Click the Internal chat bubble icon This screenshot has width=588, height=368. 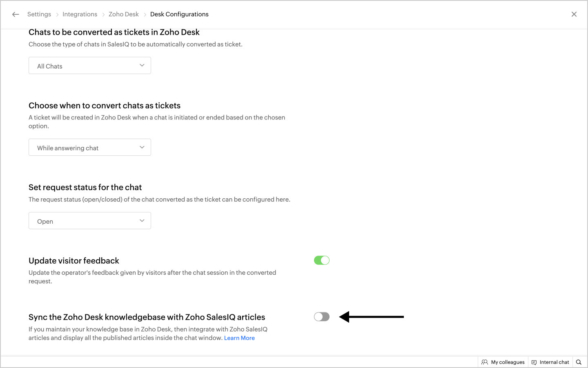[534, 362]
